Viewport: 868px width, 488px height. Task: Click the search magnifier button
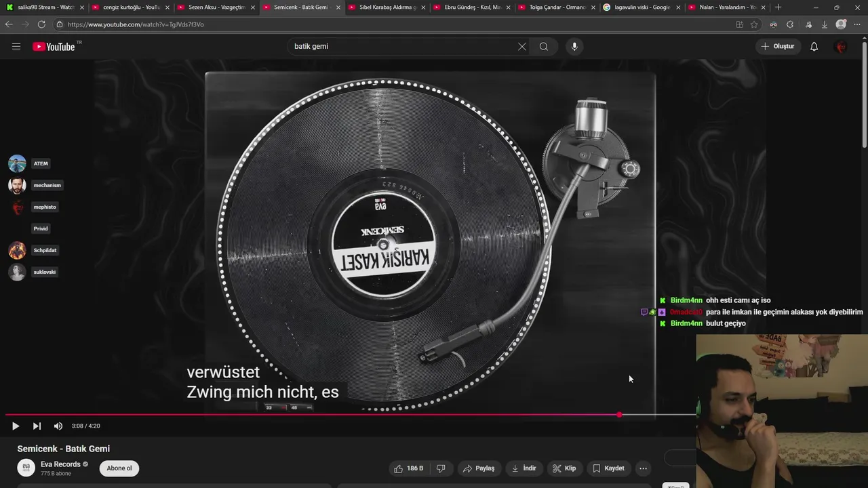pyautogui.click(x=544, y=47)
